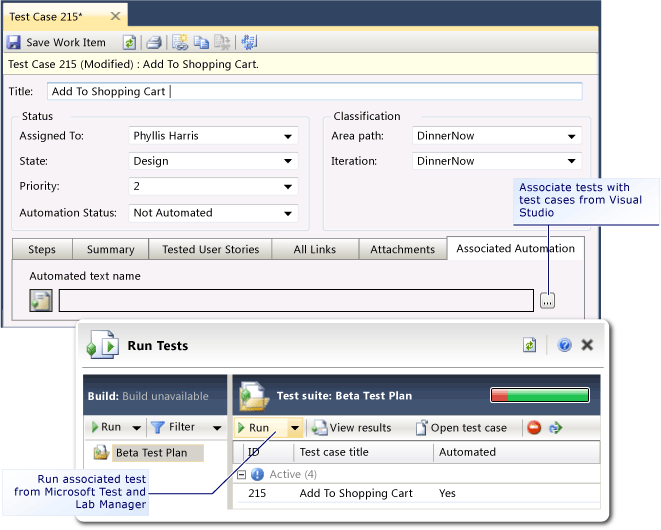Open the Priority dropdown
Image resolution: width=661 pixels, height=530 pixels.
coord(288,187)
